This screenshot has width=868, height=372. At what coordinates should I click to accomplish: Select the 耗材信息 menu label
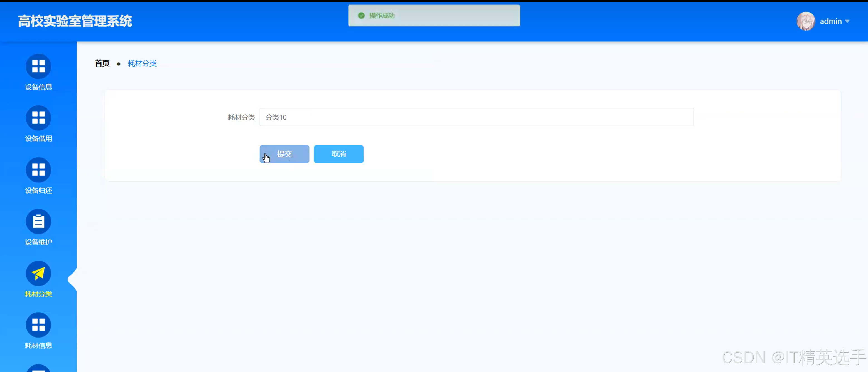38,346
